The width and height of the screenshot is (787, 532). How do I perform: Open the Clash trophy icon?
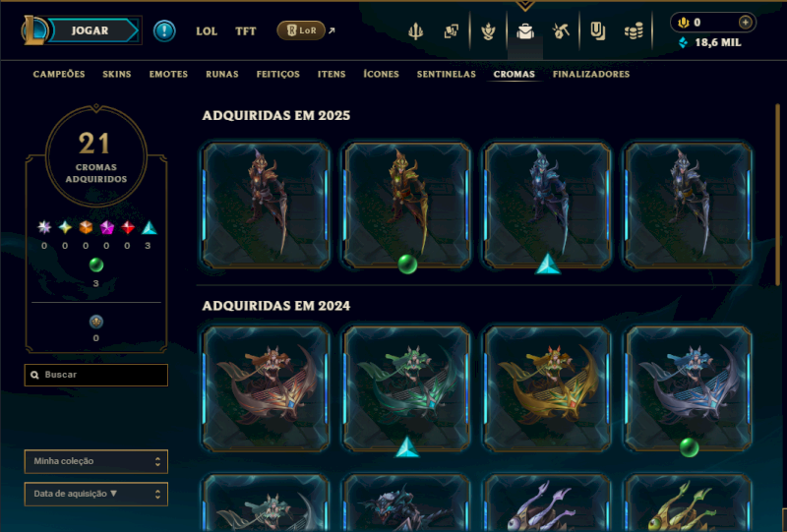pyautogui.click(x=488, y=31)
